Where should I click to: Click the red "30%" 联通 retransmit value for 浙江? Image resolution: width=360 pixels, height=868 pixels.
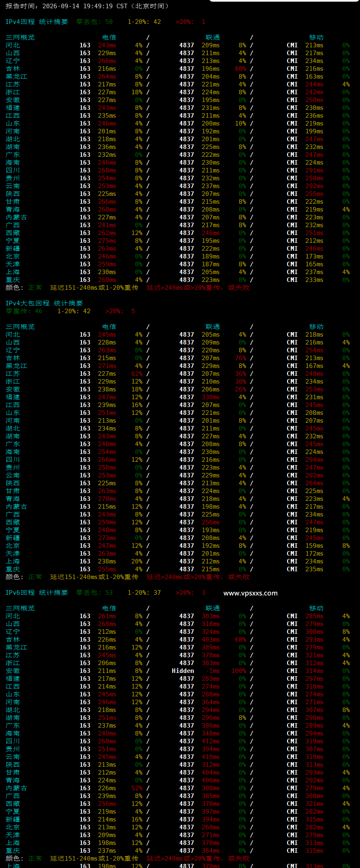point(241,382)
